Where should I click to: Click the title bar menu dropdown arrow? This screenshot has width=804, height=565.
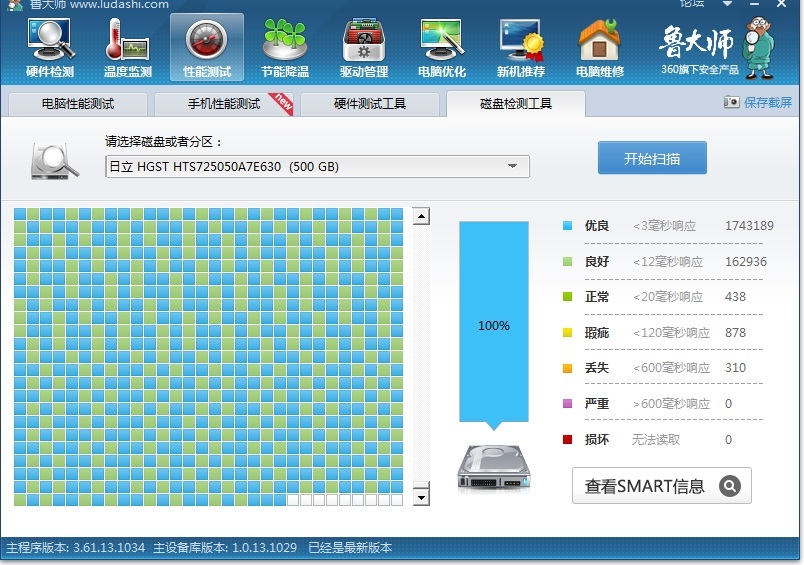pos(727,4)
